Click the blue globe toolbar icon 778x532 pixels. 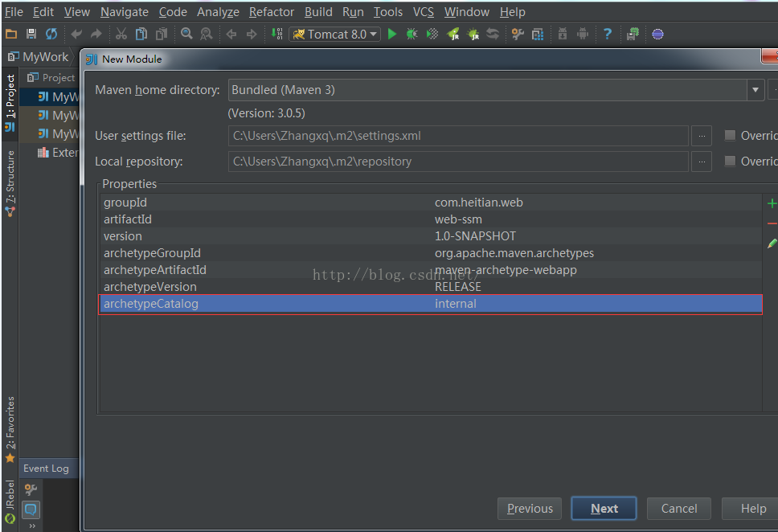tap(657, 34)
